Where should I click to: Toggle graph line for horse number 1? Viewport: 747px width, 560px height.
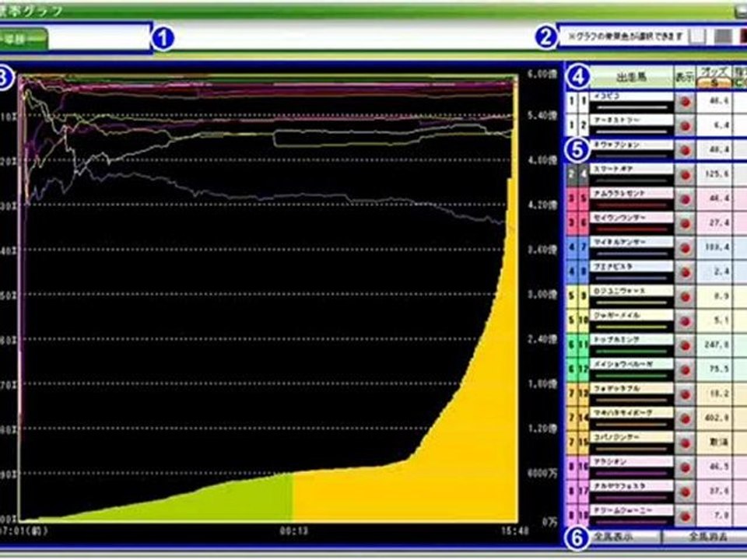click(685, 103)
